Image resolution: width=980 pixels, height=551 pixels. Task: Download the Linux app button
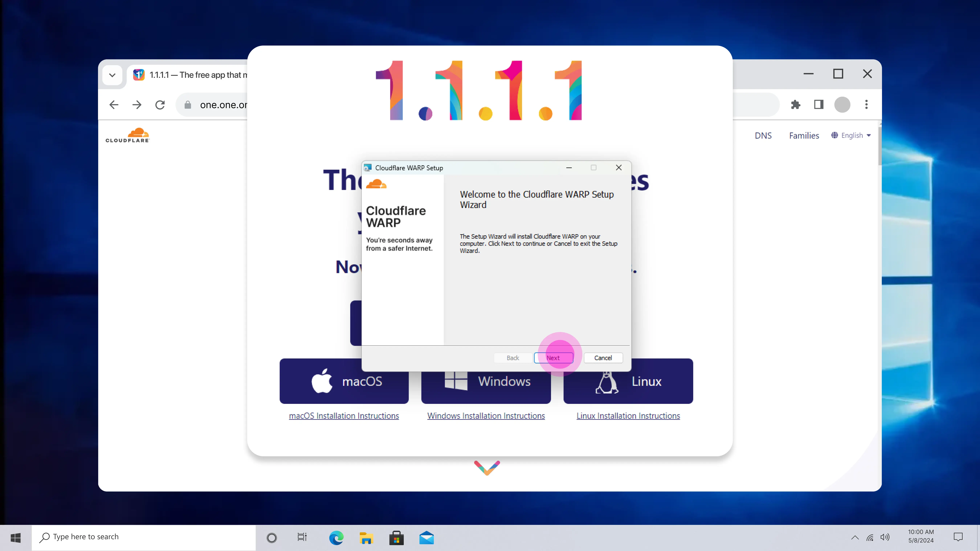[x=628, y=381]
